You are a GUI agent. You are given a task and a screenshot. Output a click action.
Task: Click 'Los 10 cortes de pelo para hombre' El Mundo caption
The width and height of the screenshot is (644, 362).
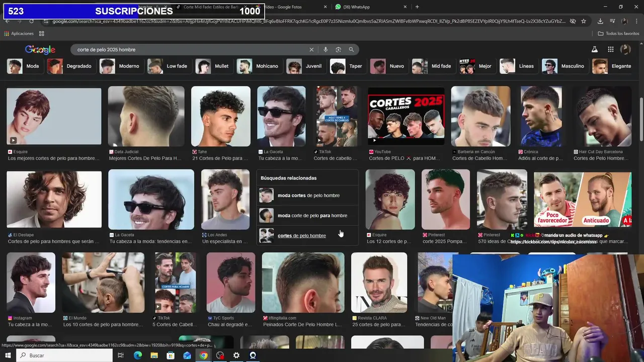(103, 325)
